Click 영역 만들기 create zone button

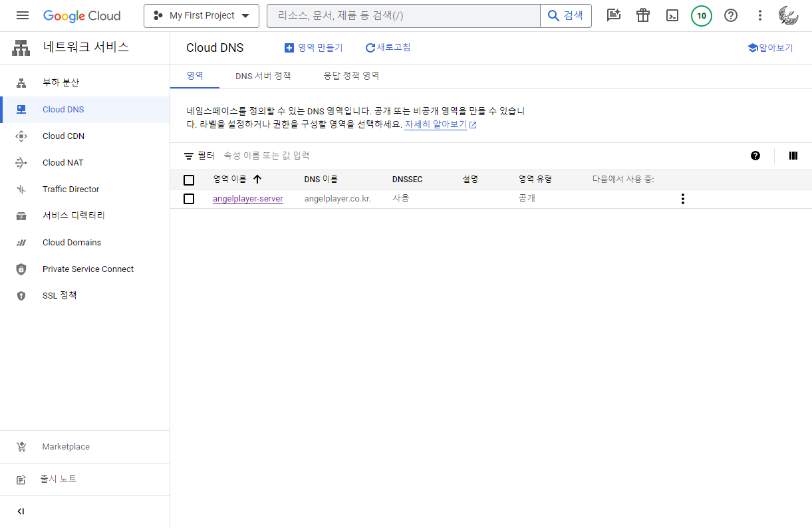tap(313, 48)
